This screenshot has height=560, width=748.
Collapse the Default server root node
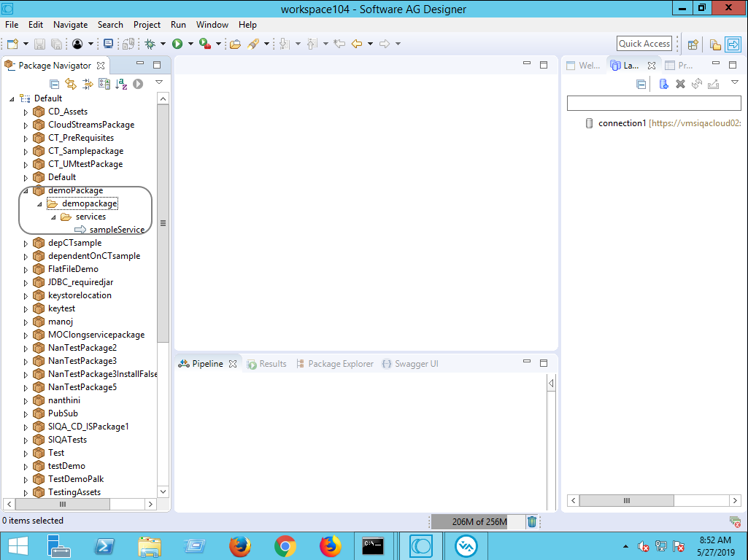click(x=12, y=99)
